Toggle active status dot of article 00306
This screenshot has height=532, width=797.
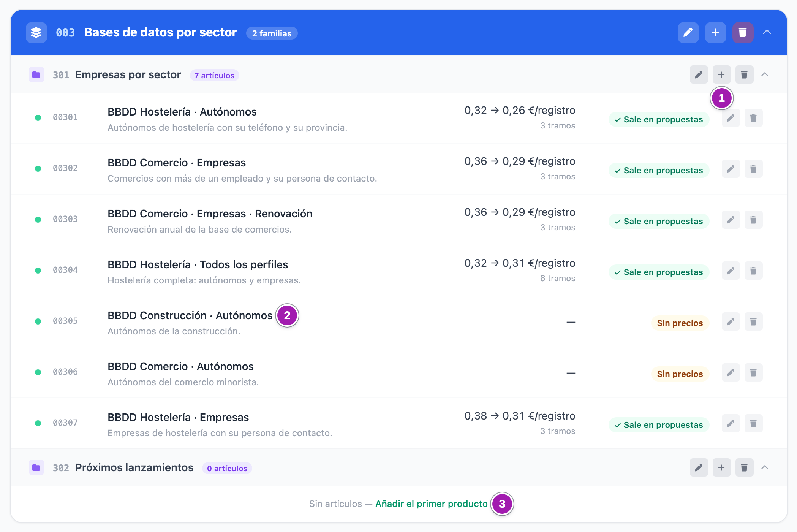38,372
